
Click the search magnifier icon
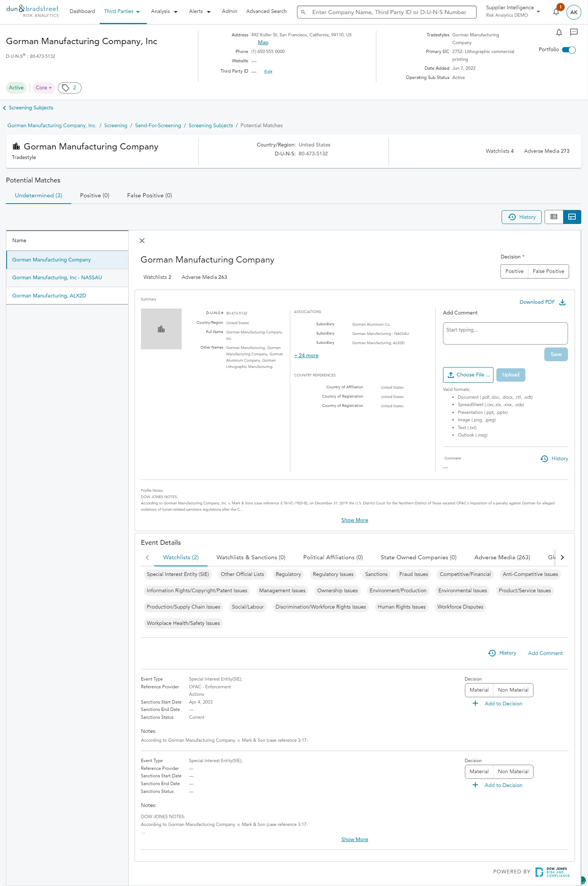click(303, 12)
